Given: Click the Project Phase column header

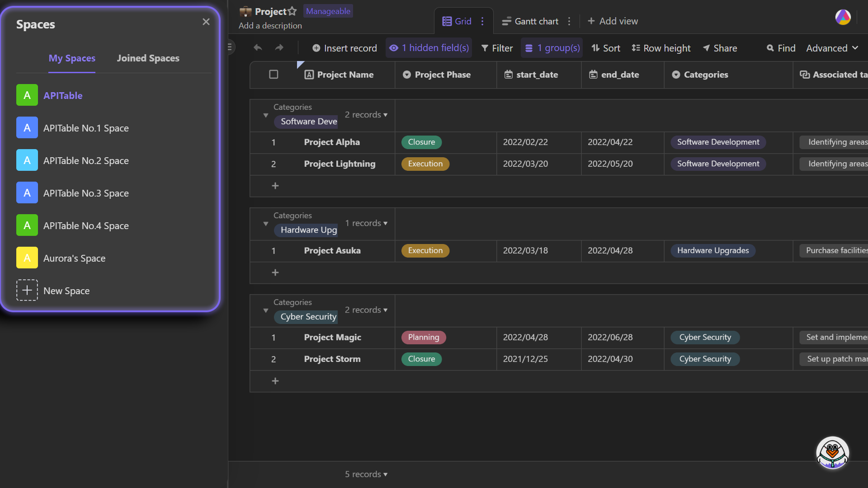Looking at the screenshot, I should [446, 75].
